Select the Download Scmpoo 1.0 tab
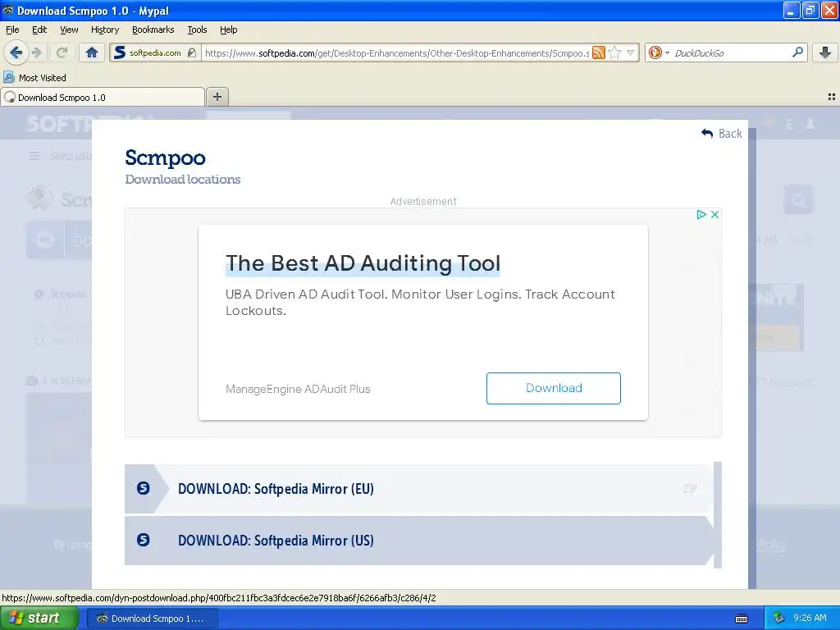The image size is (840, 630). coord(103,98)
